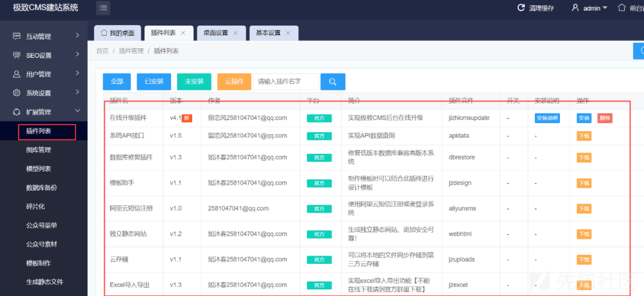Click the house icon on 我的桌面 tab
The height and width of the screenshot is (296, 644).
(104, 32)
